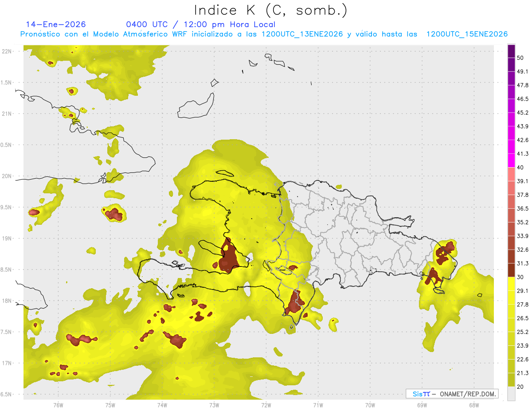Viewport: 532px width, 411px height.
Task: Click the '75W' longitude label
Action: (110, 405)
